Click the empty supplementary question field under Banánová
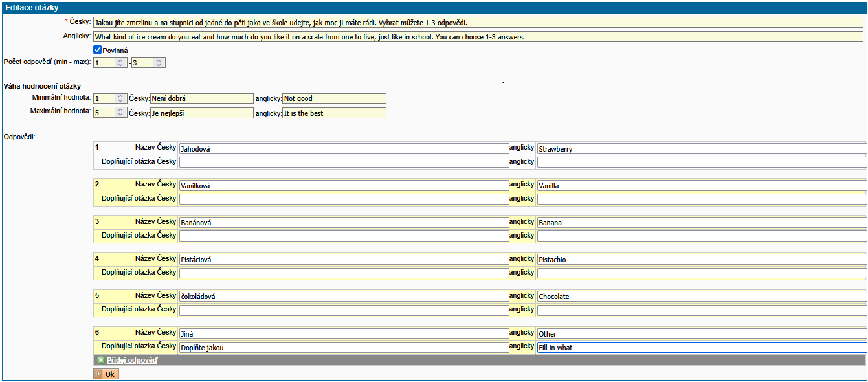Image resolution: width=868 pixels, height=382 pixels. 343,236
